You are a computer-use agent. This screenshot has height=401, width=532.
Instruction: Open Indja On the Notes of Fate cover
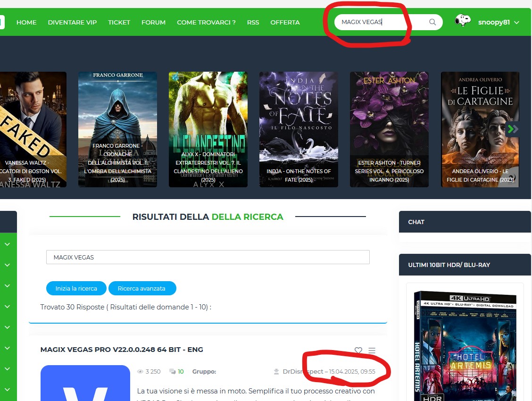pos(299,129)
